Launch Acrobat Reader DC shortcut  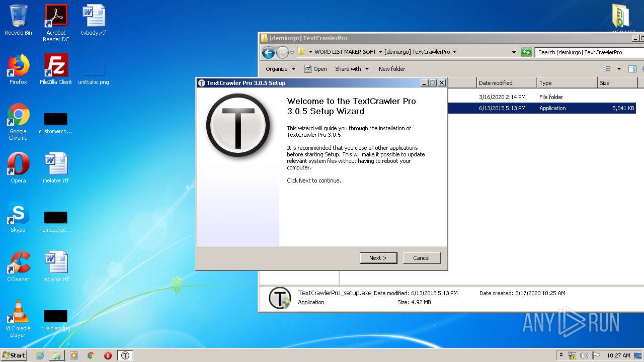(x=56, y=23)
